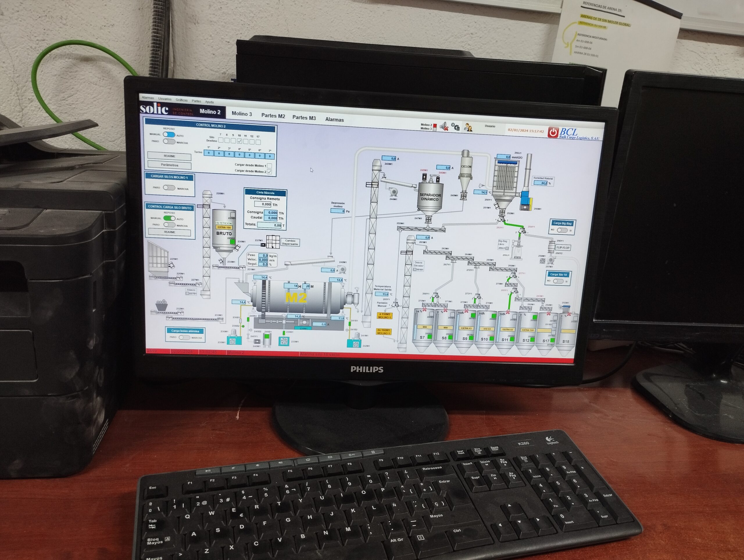Click the Parámetros button
This screenshot has height=560, width=744.
pos(169,165)
